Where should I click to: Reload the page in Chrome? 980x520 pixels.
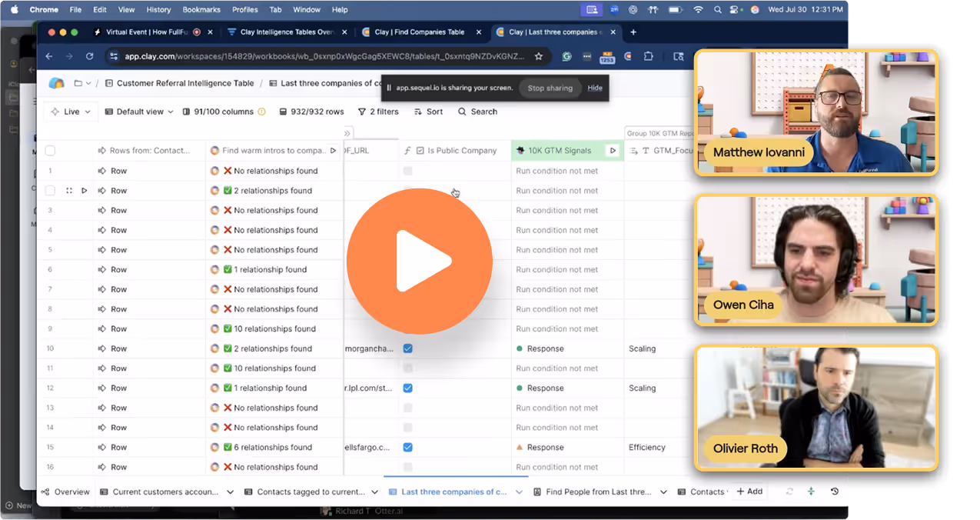click(89, 56)
